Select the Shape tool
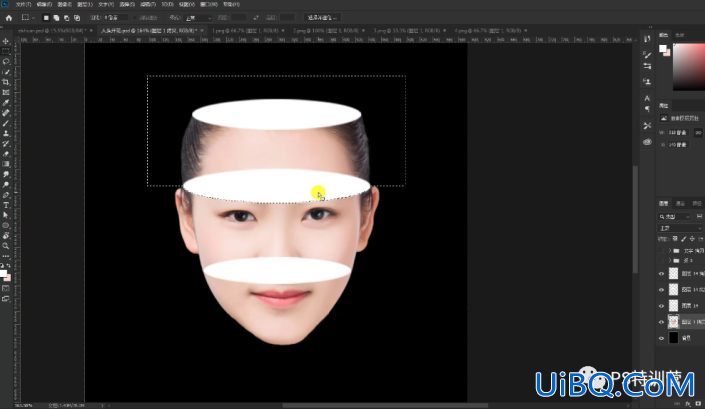Screen dimensions: 705x409 pos(6,226)
